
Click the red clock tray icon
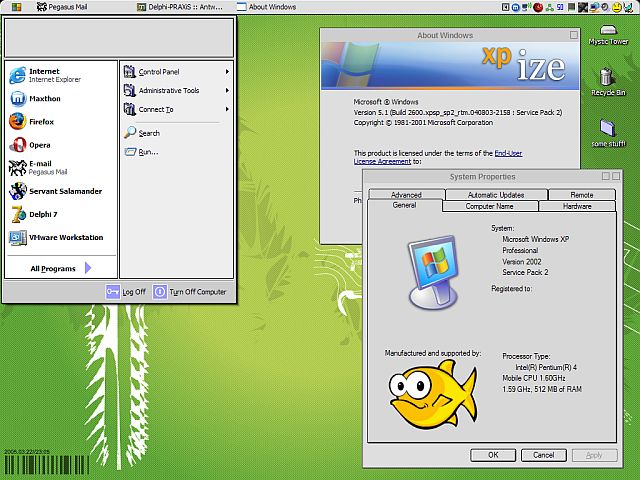pos(538,7)
